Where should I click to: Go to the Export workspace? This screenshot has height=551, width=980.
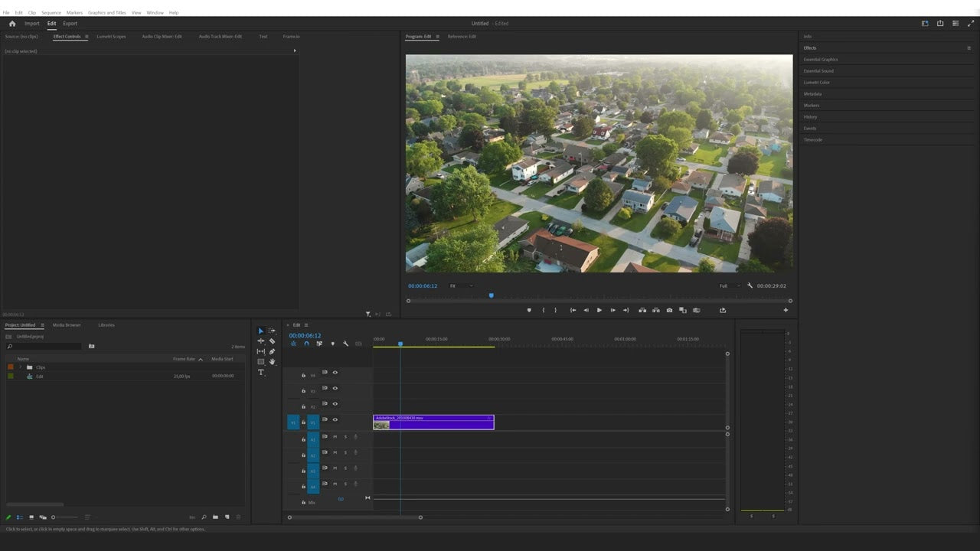click(70, 23)
